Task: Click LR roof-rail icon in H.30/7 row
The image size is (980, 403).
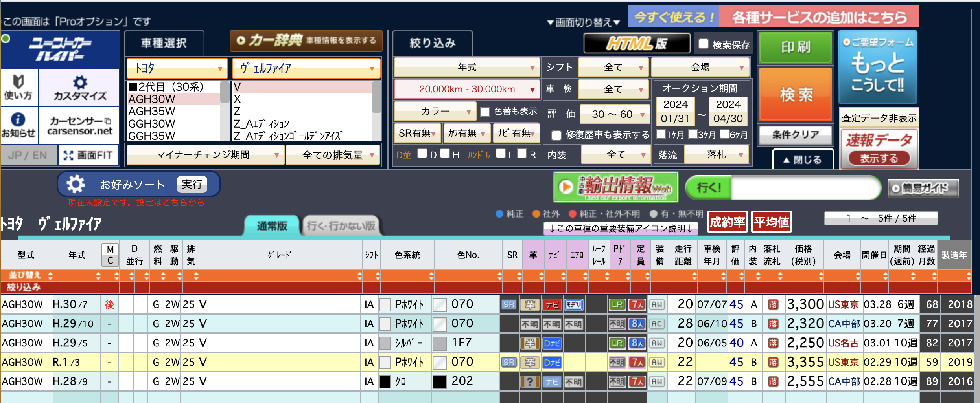Action: point(617,304)
